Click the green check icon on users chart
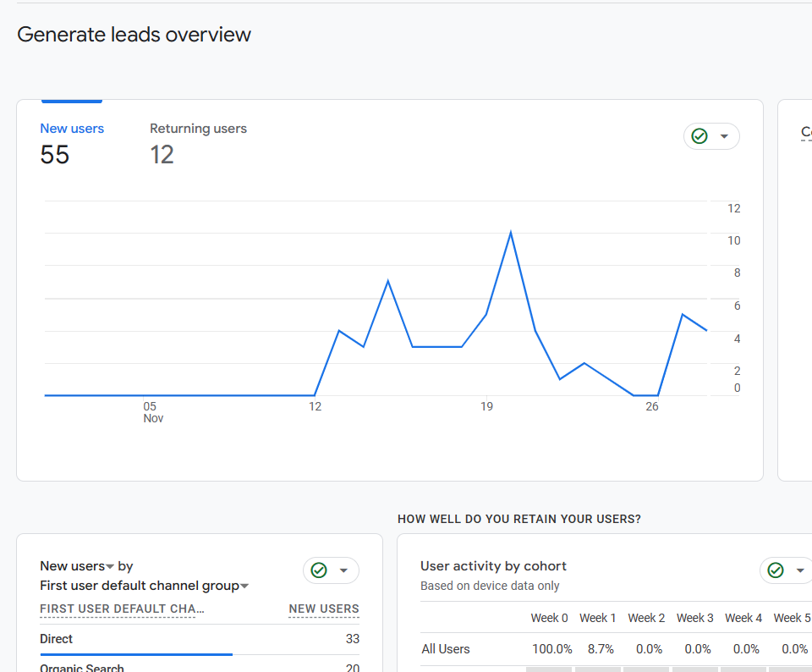The height and width of the screenshot is (672, 812). pyautogui.click(x=700, y=136)
